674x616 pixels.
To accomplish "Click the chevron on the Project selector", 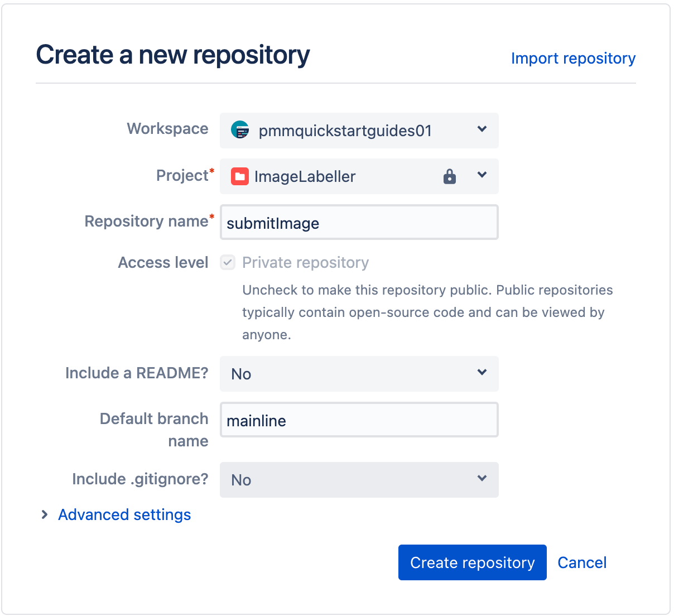I will pyautogui.click(x=482, y=175).
